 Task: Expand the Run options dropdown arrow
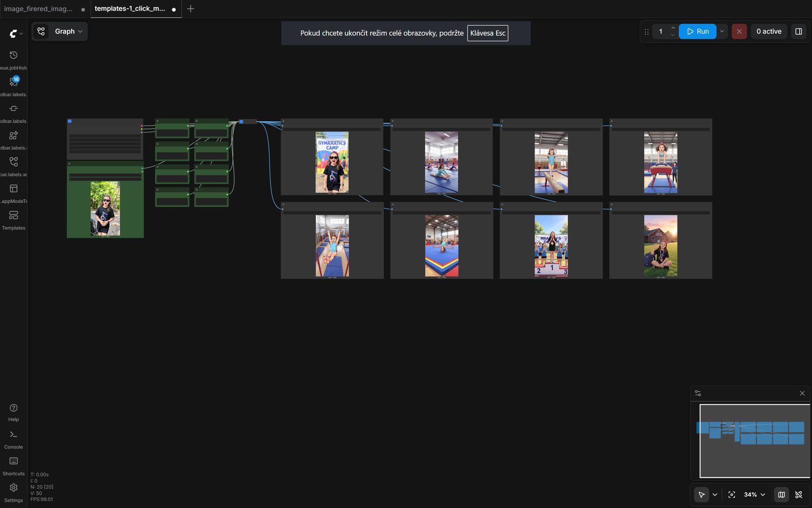722,31
